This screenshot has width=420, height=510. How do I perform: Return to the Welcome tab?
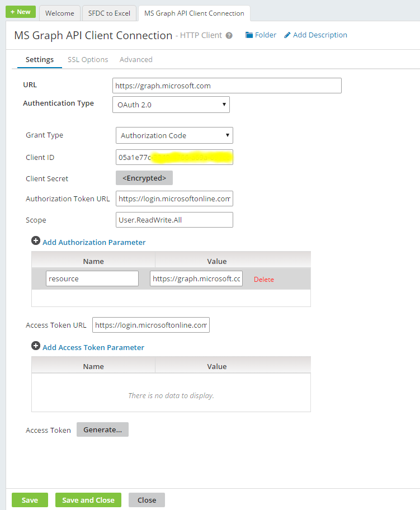click(59, 12)
